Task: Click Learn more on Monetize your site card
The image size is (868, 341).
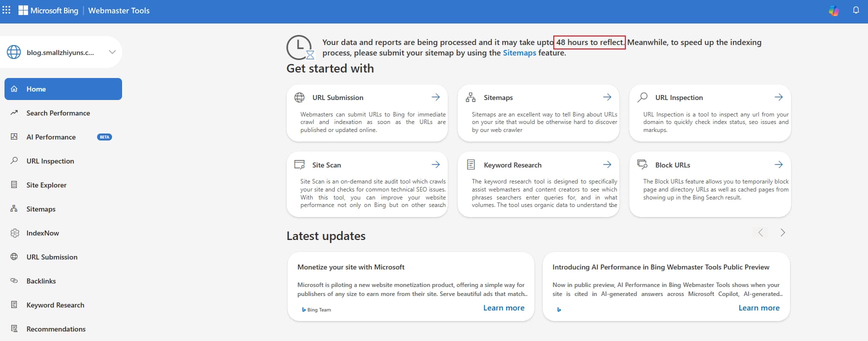Action: [x=504, y=308]
